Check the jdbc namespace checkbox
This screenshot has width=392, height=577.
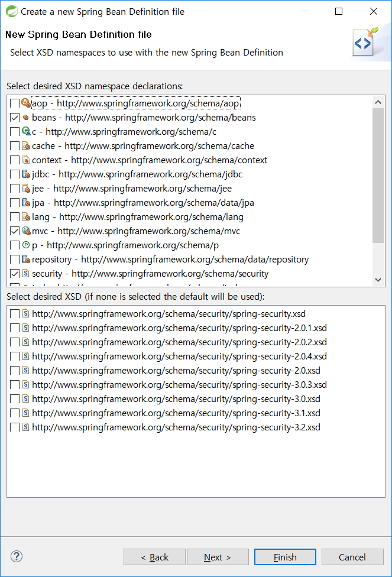point(15,174)
